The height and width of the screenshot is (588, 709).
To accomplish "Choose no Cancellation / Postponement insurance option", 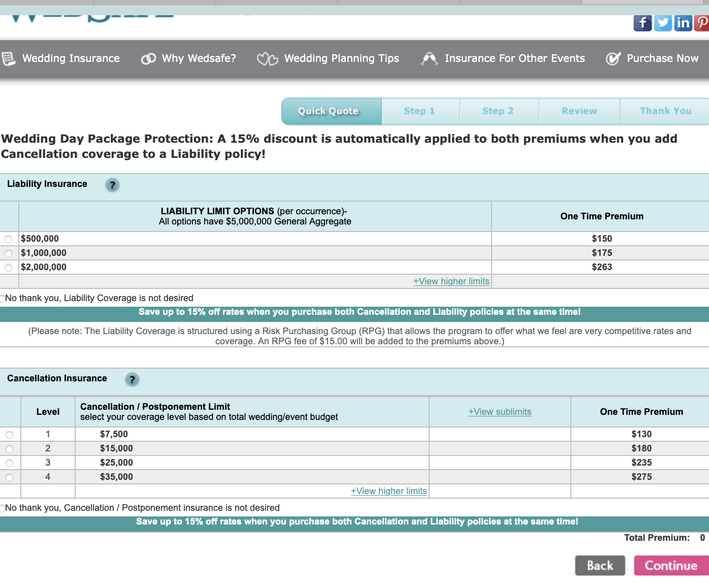I will point(2,508).
